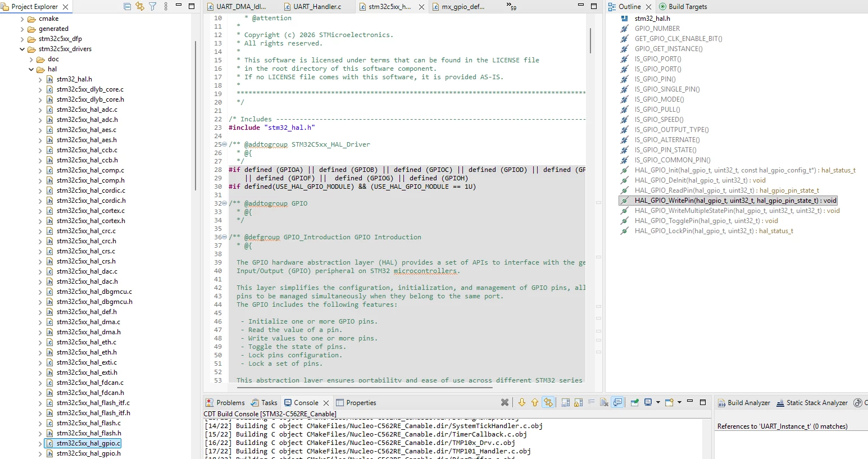Toggle Link with Editor in Project Explorer
This screenshot has width=868, height=459.
[140, 6]
